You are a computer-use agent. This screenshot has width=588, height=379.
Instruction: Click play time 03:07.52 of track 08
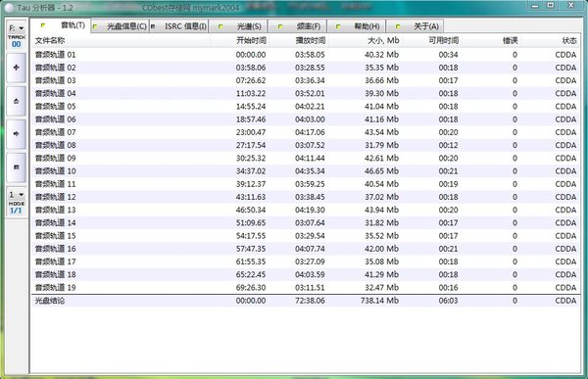310,145
